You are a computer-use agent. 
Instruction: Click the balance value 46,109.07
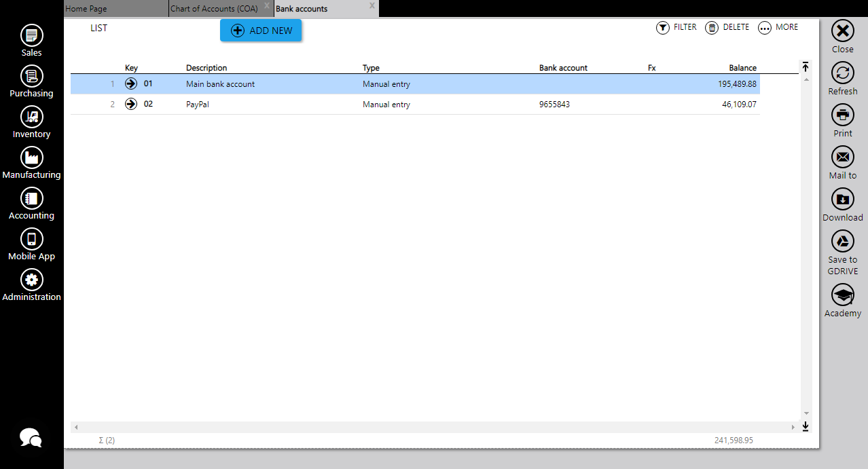739,105
